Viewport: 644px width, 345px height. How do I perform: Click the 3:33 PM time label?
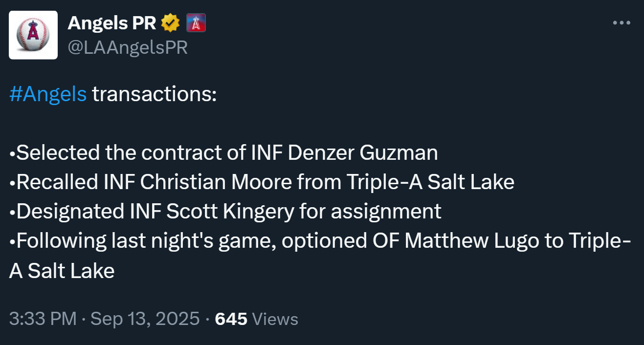coord(42,319)
